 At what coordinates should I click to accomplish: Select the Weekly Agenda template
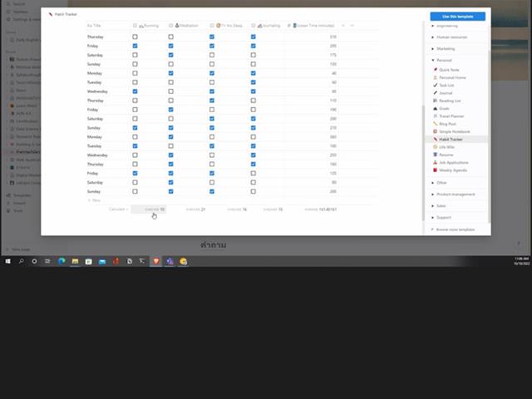coord(452,170)
